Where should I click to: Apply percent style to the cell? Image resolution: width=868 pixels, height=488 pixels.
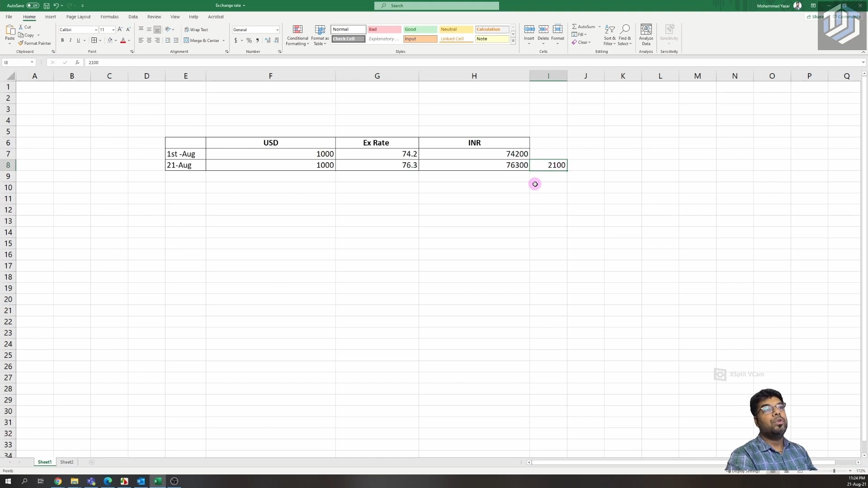249,41
